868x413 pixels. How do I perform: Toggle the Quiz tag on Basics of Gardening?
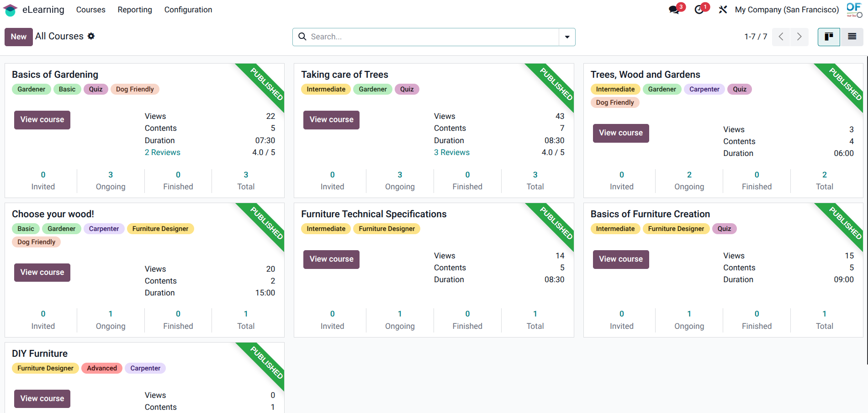point(95,89)
